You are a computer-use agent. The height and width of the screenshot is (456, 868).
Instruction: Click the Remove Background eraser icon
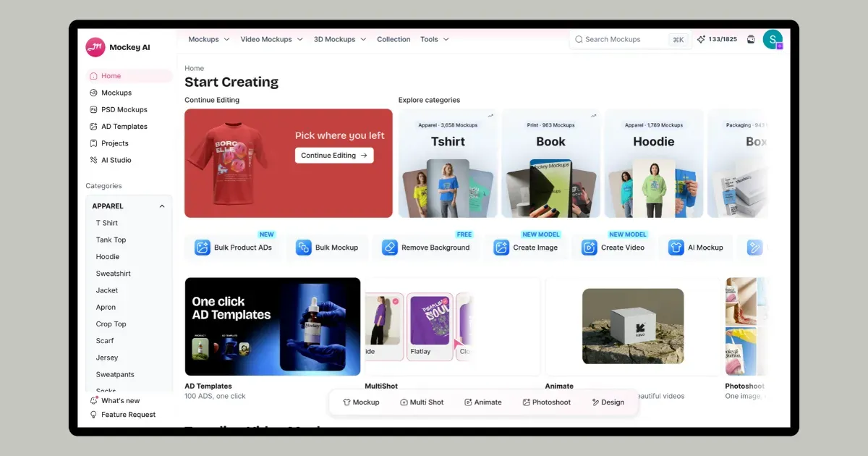tap(390, 248)
